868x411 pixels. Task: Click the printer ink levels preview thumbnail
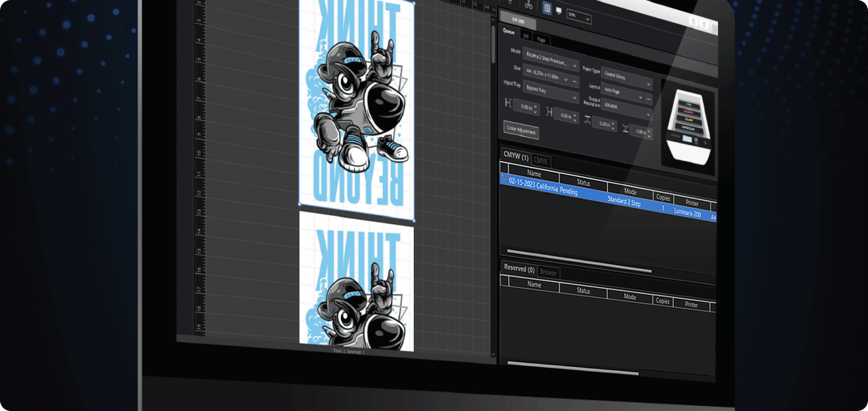click(x=689, y=119)
